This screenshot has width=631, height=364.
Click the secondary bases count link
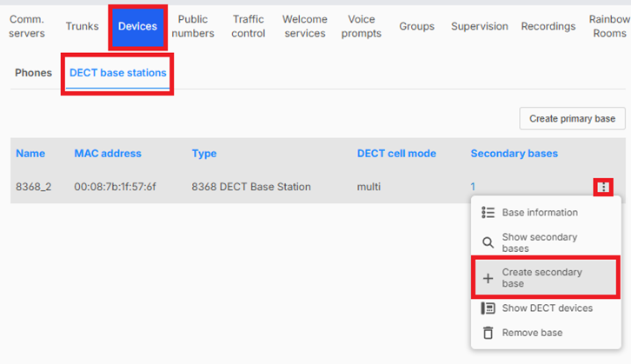tap(473, 187)
